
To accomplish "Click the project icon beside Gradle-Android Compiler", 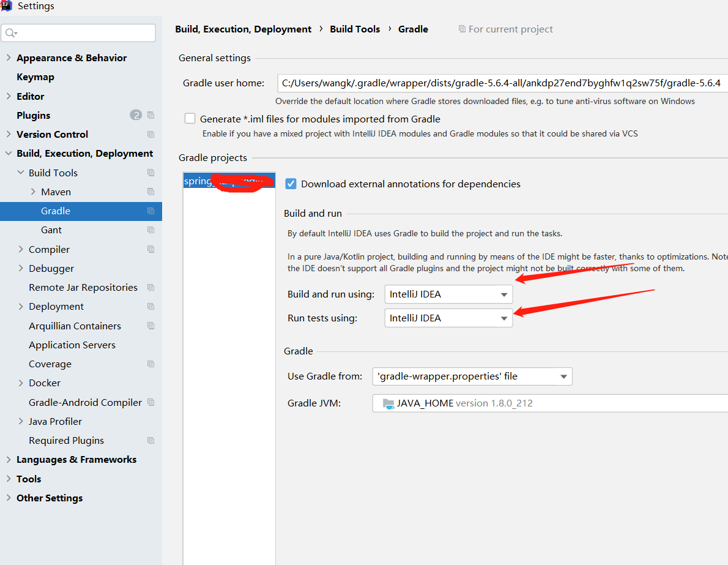I will (150, 402).
